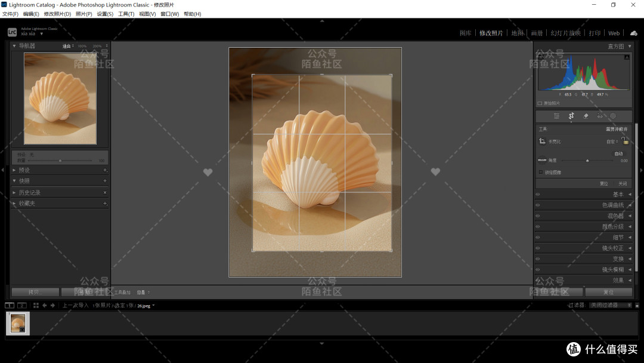This screenshot has width=644, height=363.
Task: Toggle filter lock switch at filmstrip right
Action: [x=637, y=305]
